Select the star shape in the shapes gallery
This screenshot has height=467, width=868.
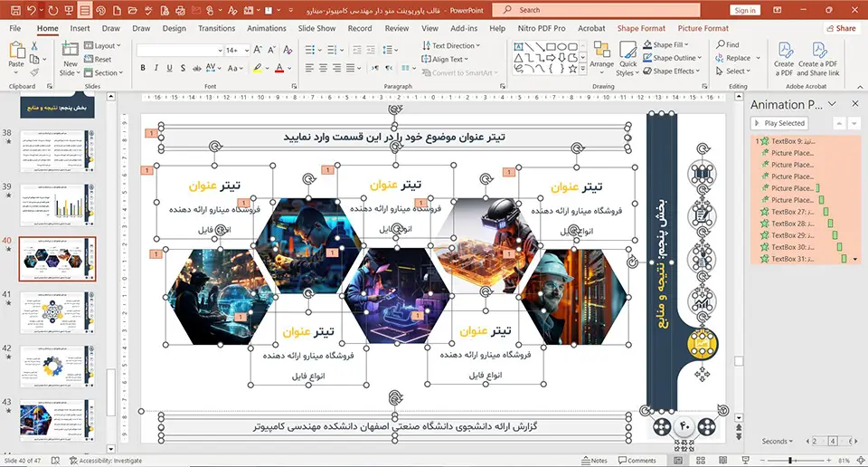point(573,69)
